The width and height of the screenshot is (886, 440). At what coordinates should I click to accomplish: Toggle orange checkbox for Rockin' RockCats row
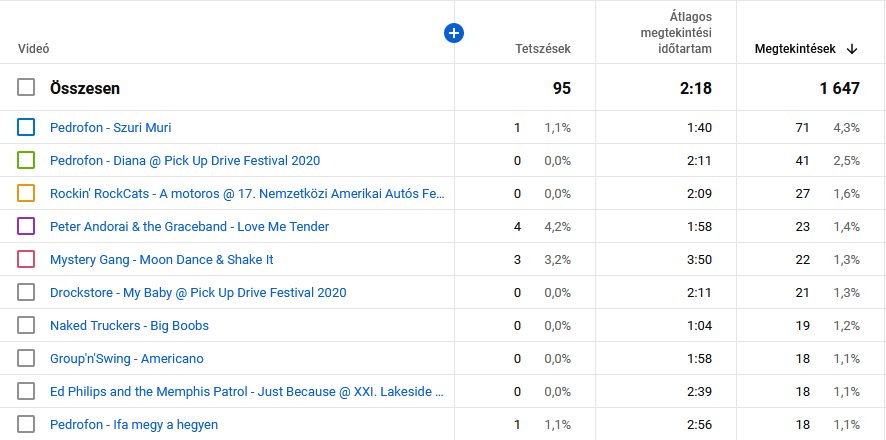pyautogui.click(x=26, y=193)
